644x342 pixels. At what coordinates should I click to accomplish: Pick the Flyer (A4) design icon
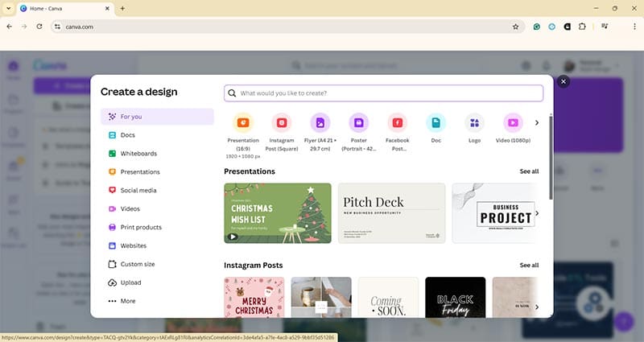(x=320, y=123)
